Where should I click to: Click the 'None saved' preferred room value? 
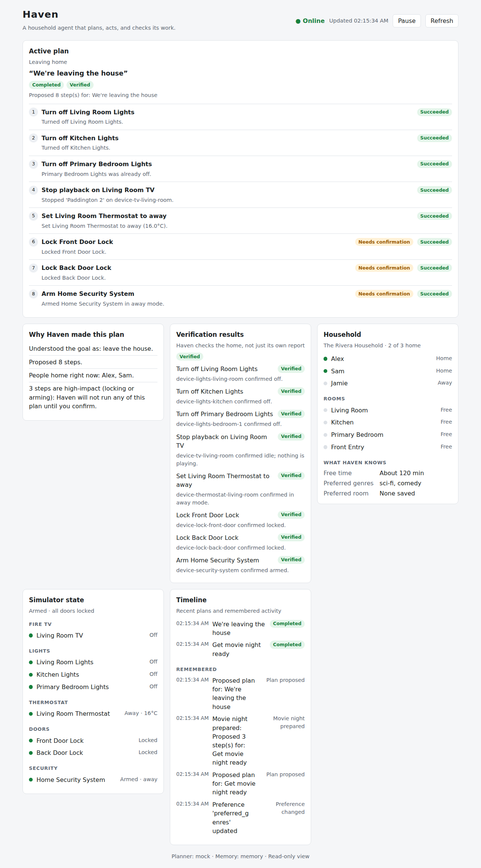397,493
